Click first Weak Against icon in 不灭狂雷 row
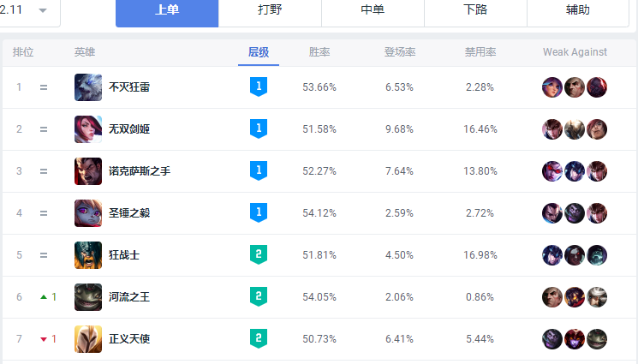Image resolution: width=638 pixels, height=364 pixels. tap(552, 87)
